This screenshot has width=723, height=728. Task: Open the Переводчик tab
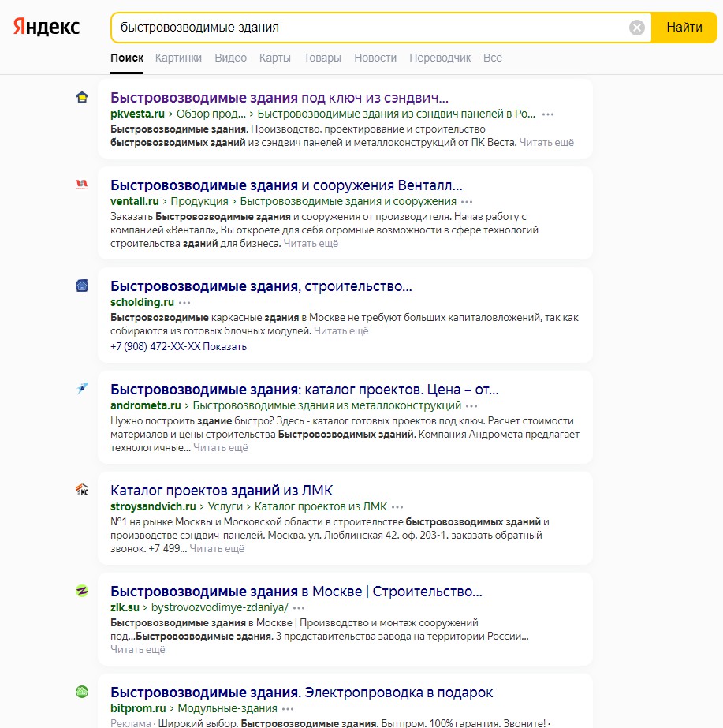[x=440, y=58]
